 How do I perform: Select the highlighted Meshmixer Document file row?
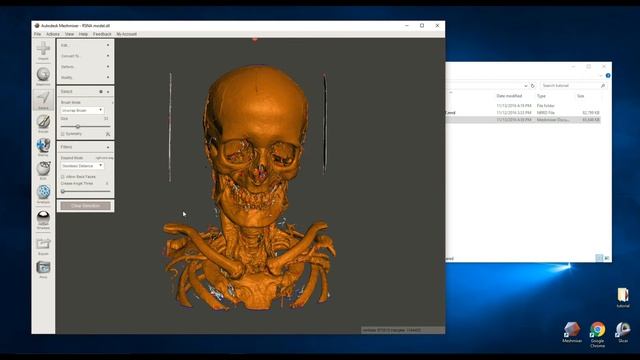coord(524,120)
